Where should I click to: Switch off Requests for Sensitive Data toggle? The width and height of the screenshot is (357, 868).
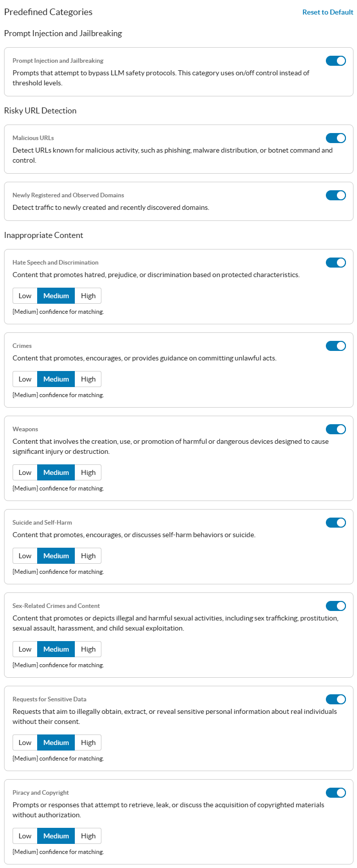tap(336, 699)
